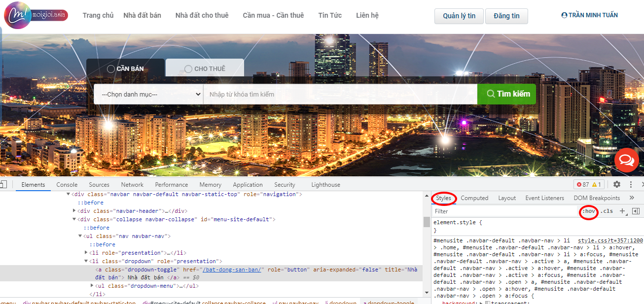
Task: Open the style.css?t=357:1200 source link
Action: coord(610,240)
